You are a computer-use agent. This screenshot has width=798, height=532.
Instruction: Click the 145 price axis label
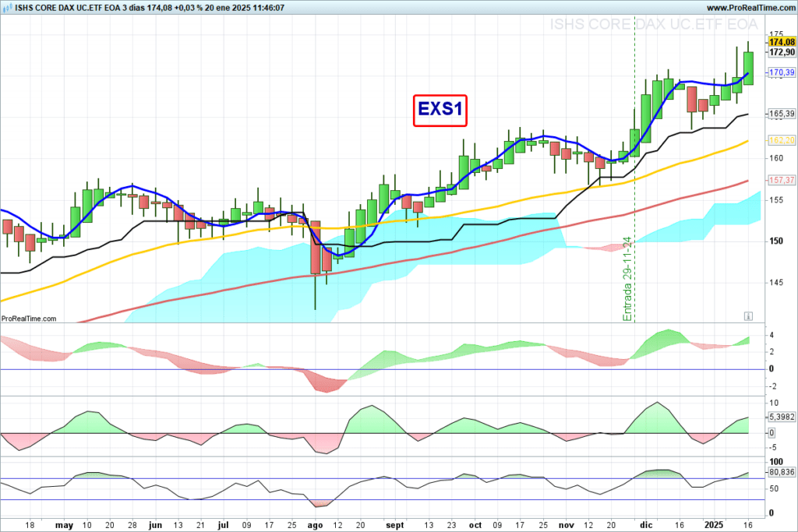click(x=776, y=282)
